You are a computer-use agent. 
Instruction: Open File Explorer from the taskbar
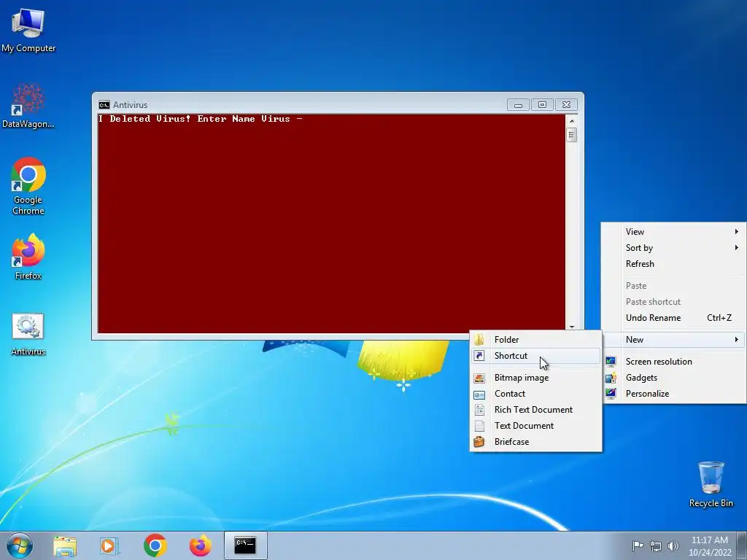click(x=65, y=545)
